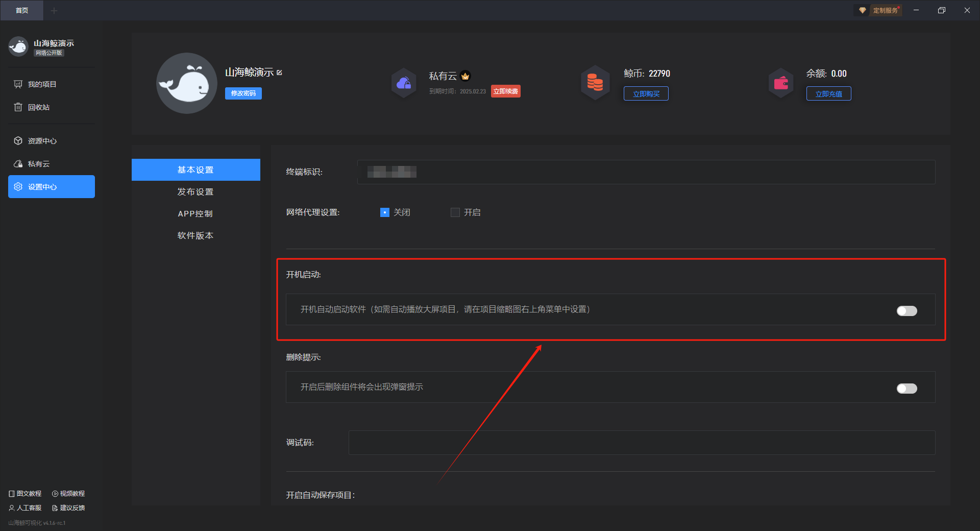Switch to APP控制 tab

195,214
